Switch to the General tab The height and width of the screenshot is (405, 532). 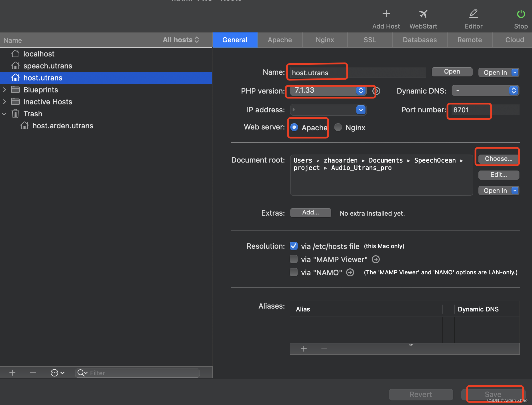pos(235,40)
